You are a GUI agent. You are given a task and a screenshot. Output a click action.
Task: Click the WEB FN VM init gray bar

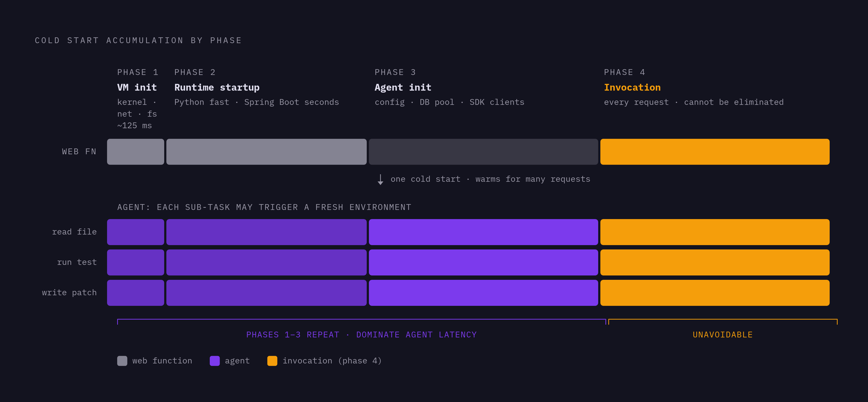[x=136, y=152]
